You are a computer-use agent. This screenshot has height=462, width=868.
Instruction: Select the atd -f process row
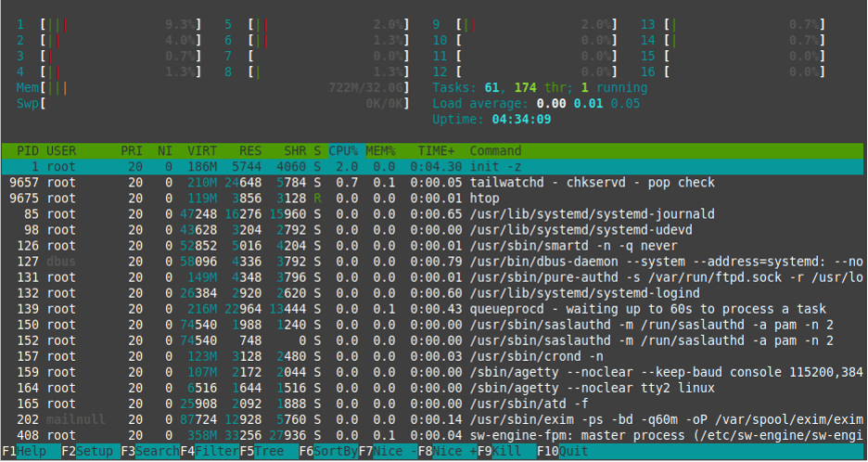432,404
